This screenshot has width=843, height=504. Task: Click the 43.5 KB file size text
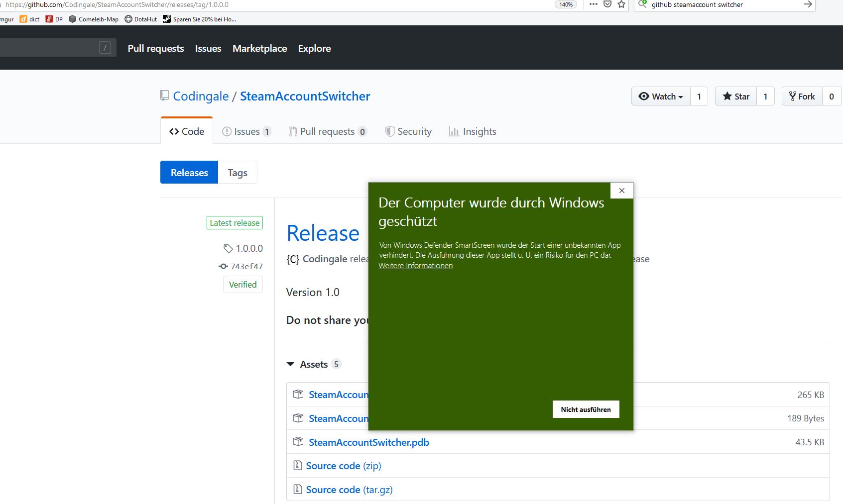pyautogui.click(x=810, y=442)
